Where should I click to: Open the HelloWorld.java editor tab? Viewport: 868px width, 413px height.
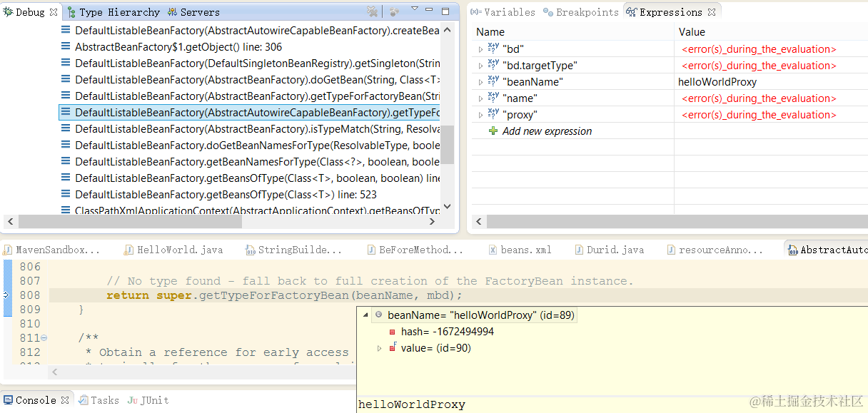pos(173,250)
